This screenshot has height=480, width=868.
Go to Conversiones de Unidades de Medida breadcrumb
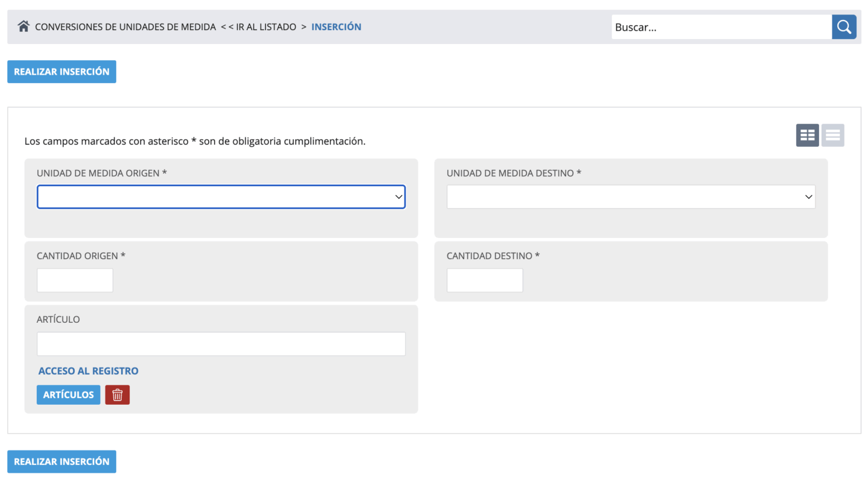pos(125,27)
